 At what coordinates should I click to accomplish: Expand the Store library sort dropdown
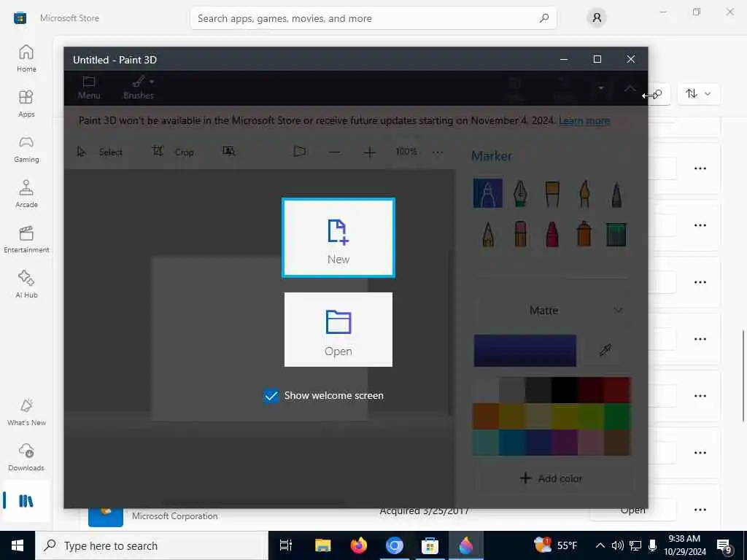(698, 94)
